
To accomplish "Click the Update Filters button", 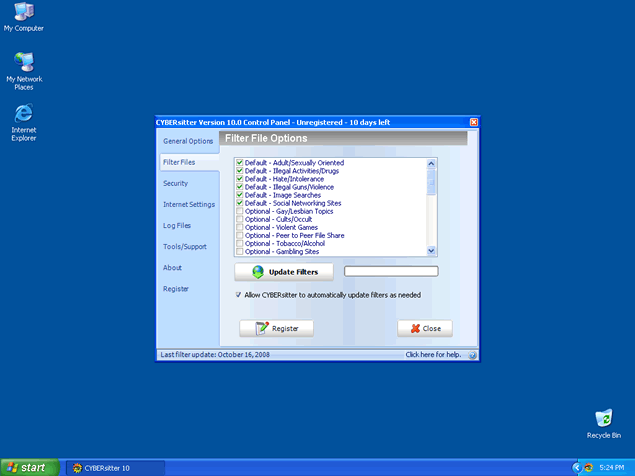I will (284, 271).
